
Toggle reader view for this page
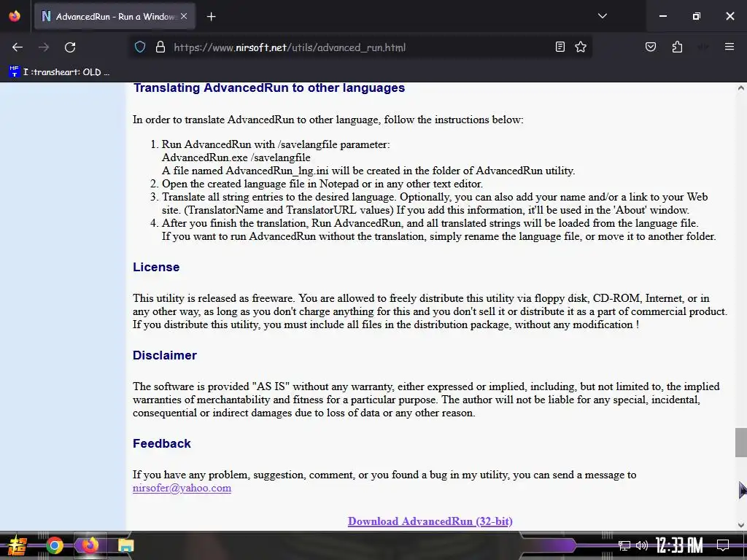tap(560, 47)
